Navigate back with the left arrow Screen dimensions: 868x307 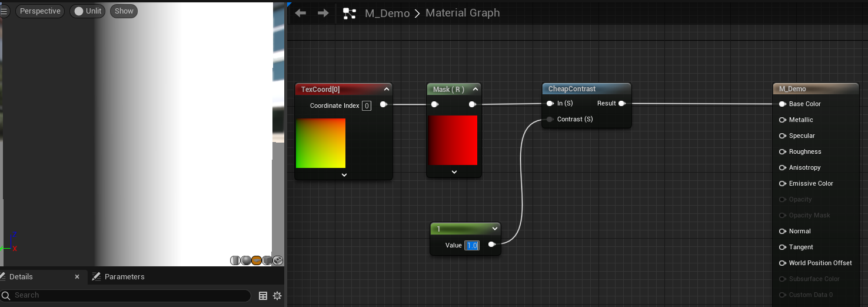tap(301, 13)
